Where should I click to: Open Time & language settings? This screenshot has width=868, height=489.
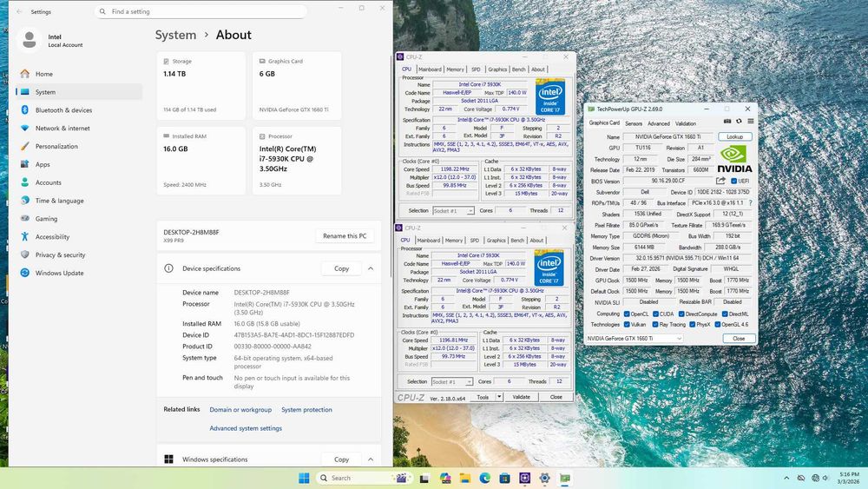79,201
